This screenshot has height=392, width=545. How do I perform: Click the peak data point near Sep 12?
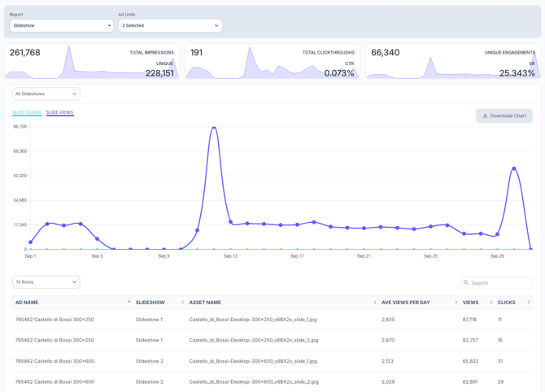[x=214, y=128]
